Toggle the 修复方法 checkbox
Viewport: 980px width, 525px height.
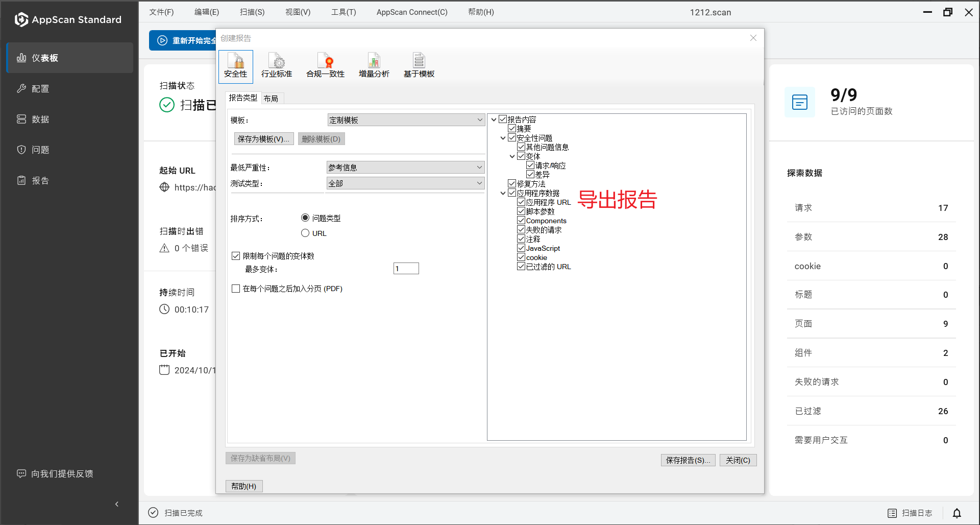[512, 183]
